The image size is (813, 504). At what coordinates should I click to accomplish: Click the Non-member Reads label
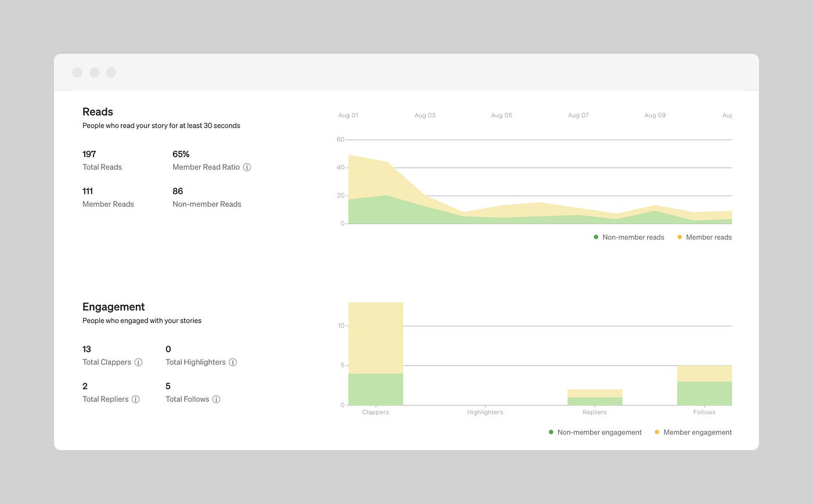click(x=207, y=204)
